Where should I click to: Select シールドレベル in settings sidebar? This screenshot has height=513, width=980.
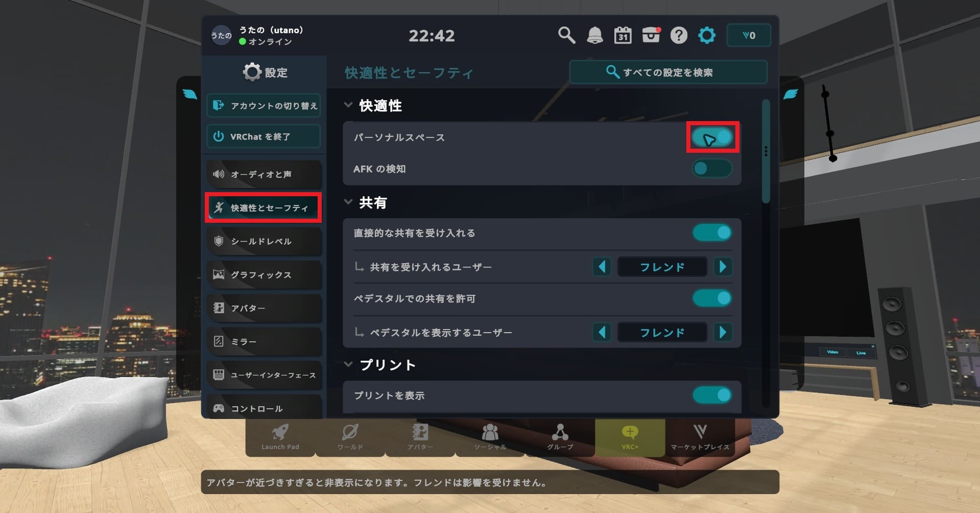[x=264, y=241]
